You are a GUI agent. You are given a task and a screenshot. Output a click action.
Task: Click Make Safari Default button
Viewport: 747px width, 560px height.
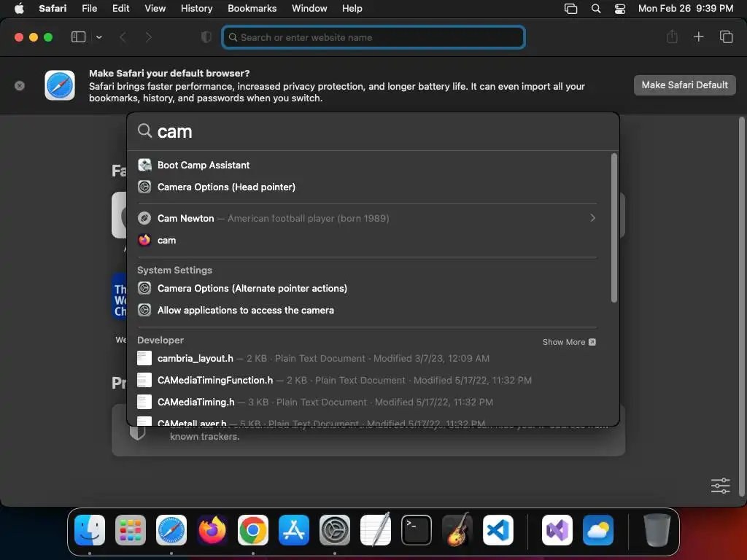coord(684,85)
